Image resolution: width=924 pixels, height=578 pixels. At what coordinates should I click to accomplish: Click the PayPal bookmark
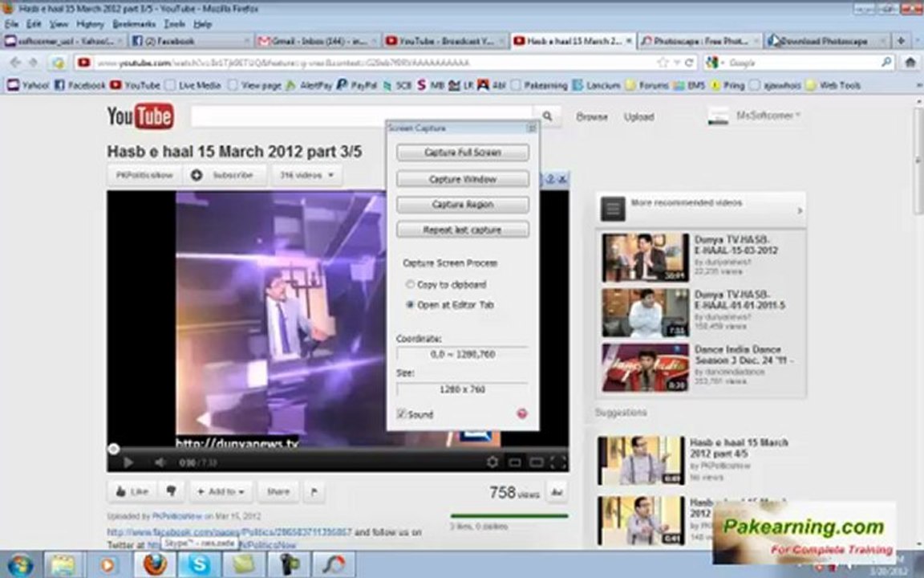click(357, 86)
